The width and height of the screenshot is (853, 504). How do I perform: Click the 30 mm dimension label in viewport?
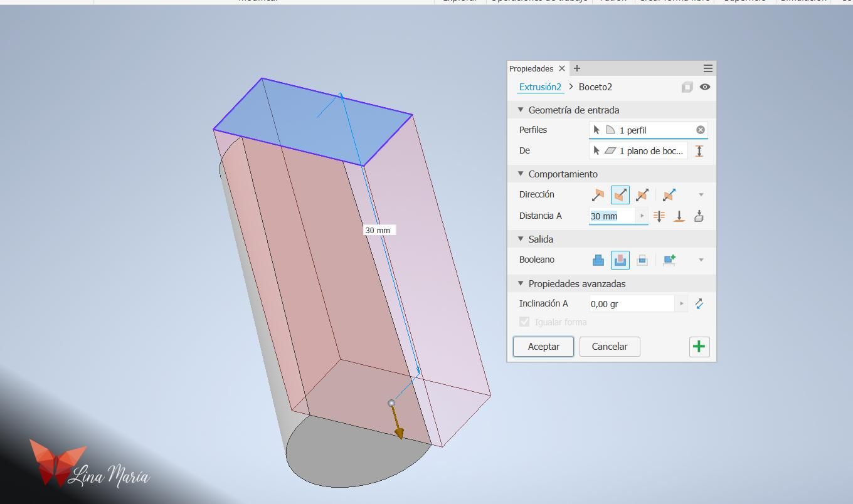pos(378,231)
